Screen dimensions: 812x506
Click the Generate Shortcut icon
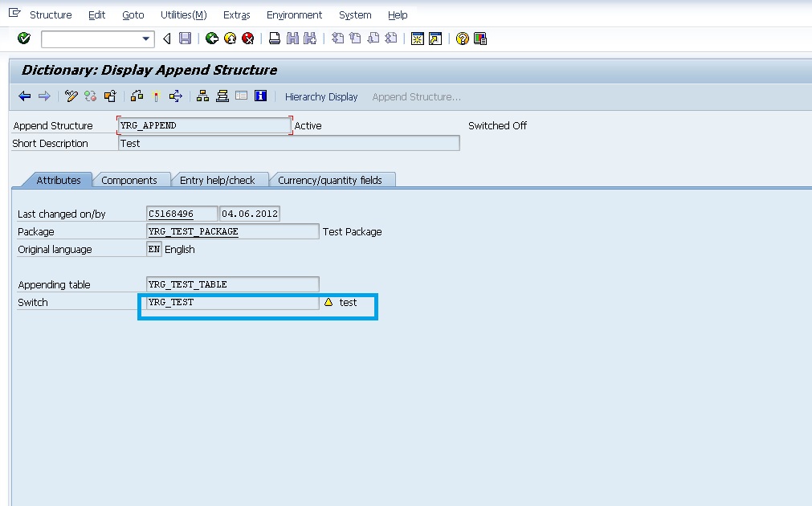point(435,39)
